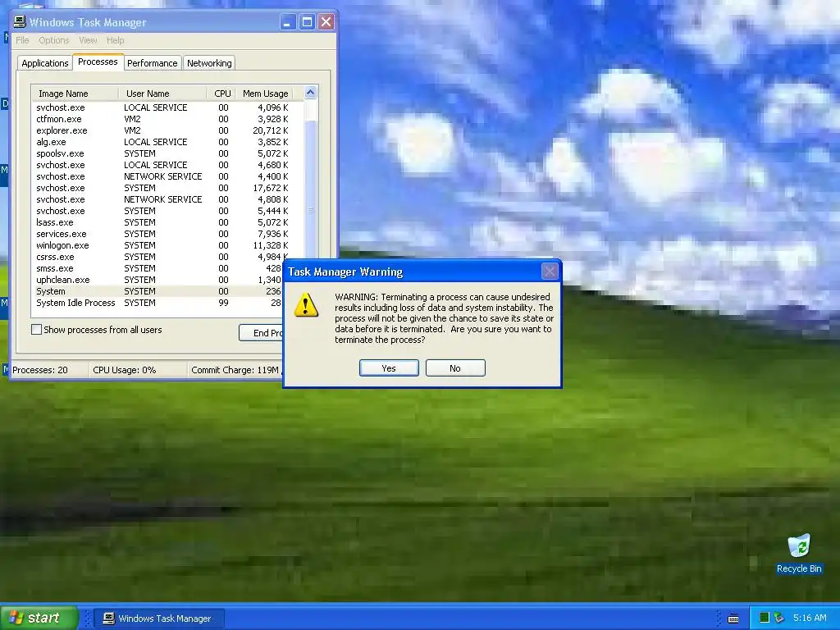Select svchost.exe using 17,672 K memory
The width and height of the screenshot is (840, 630).
[167, 188]
